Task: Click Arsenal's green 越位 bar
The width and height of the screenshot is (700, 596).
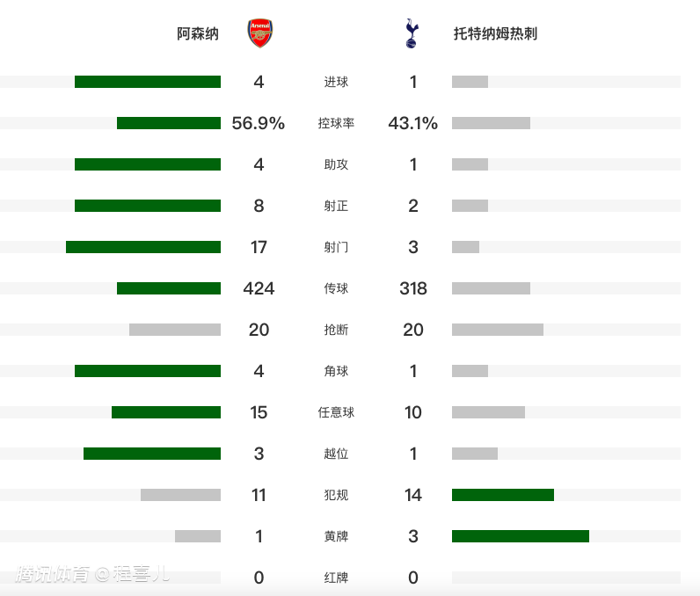Action: 152,454
